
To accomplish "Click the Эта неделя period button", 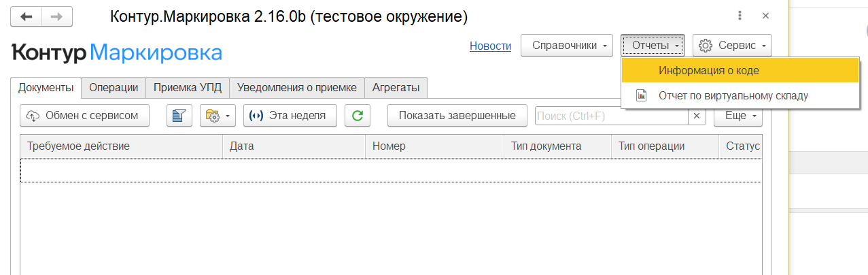I will click(291, 116).
